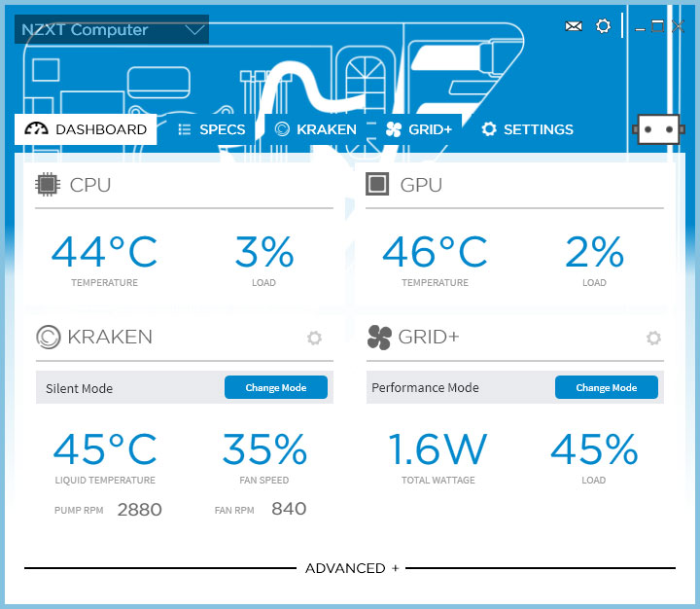The height and width of the screenshot is (609, 700).
Task: Open Grid+ panel gear settings icon
Action: tap(653, 338)
